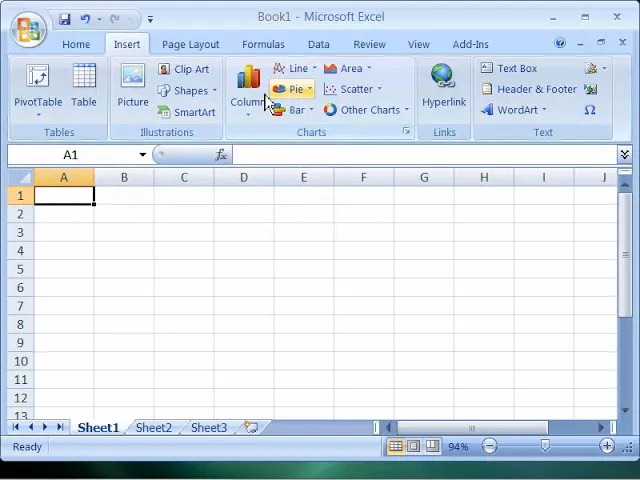Go to last sheet navigation arrow
The height and width of the screenshot is (480, 640).
click(x=60, y=427)
